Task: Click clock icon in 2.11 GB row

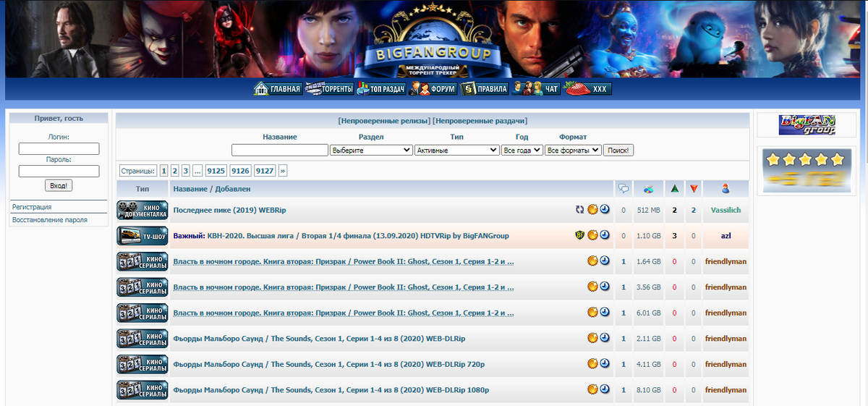Action: pos(605,338)
